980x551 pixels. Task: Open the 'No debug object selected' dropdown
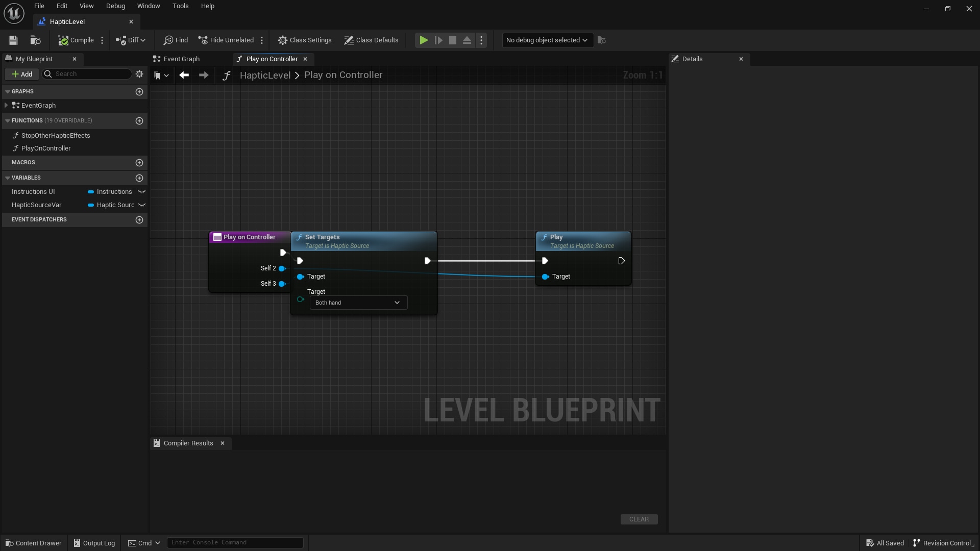click(x=547, y=40)
